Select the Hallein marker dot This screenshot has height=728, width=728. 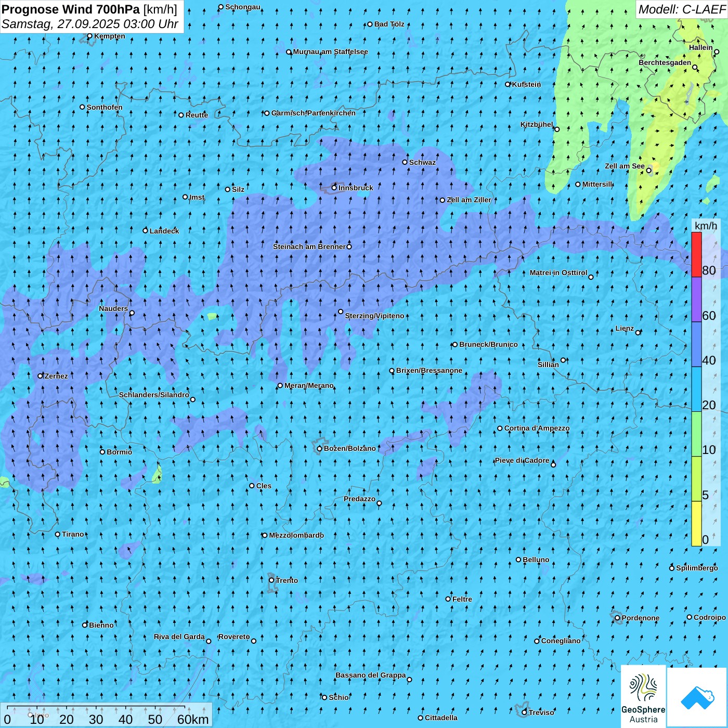tap(717, 52)
